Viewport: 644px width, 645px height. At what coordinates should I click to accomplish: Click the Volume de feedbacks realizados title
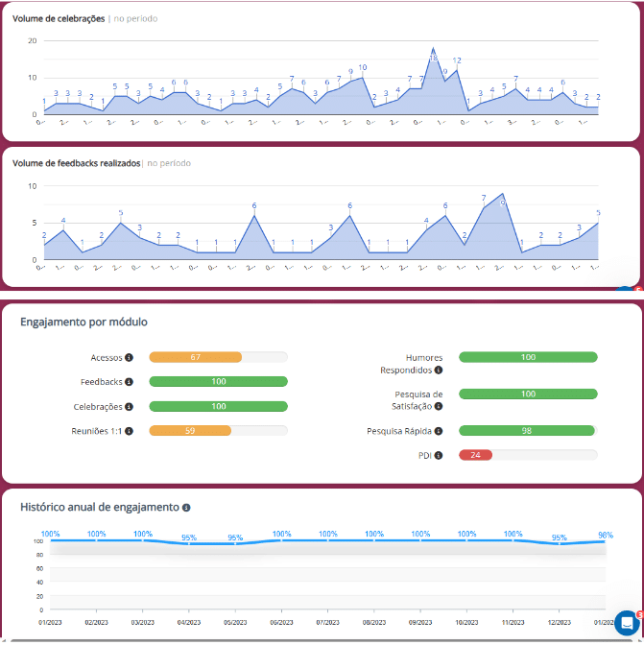76,163
